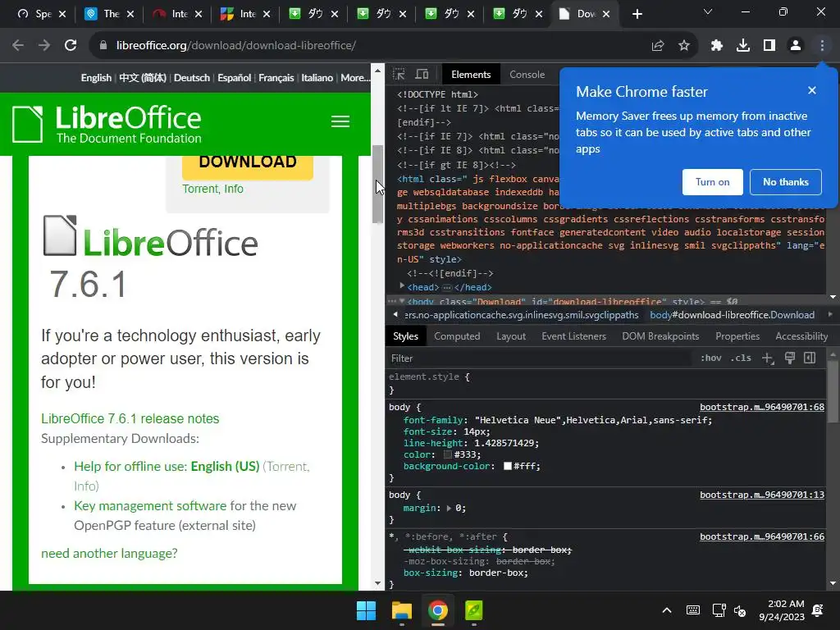This screenshot has height=630, width=840.
Task: Toggle device toolbar emulation icon
Action: pos(422,75)
